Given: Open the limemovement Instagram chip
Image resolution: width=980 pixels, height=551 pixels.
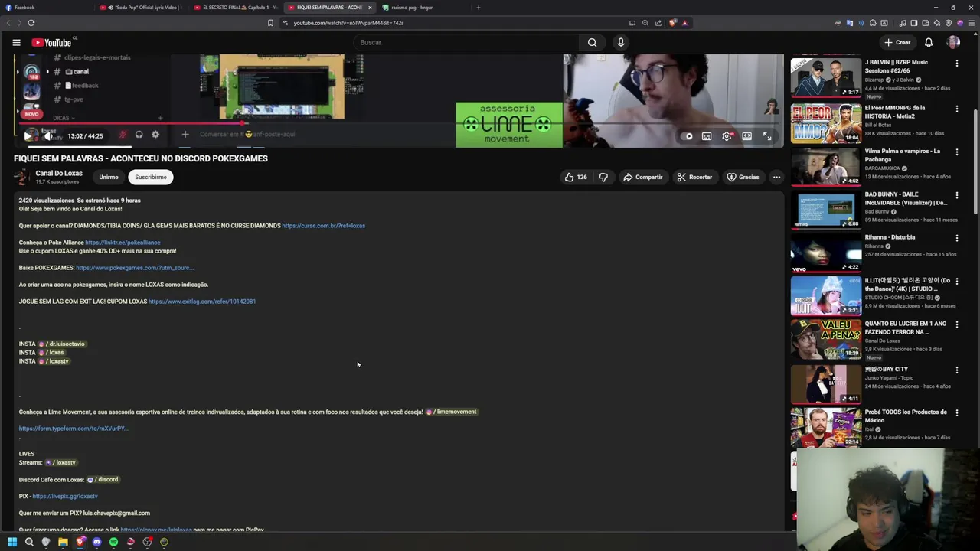Looking at the screenshot, I should [452, 412].
